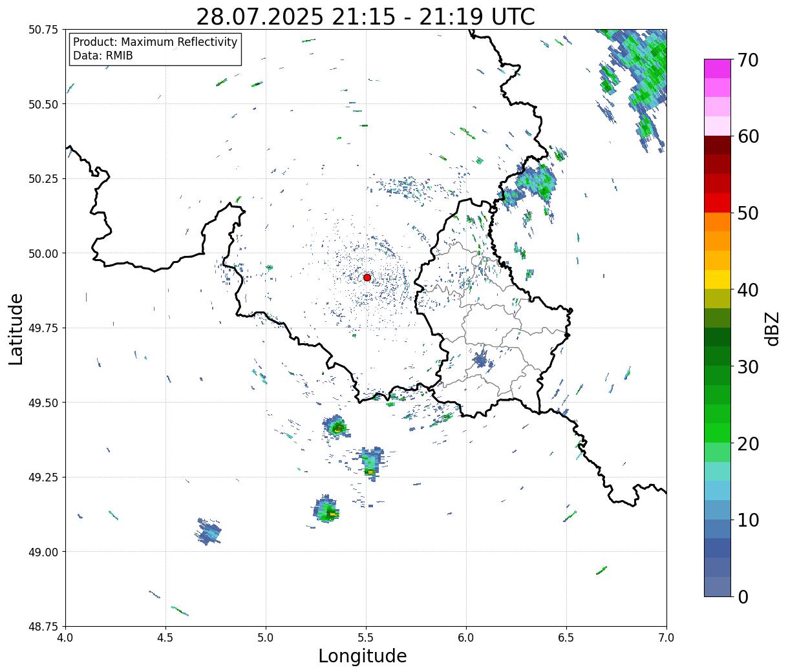Click the latitude tick label 50.75

43,30
